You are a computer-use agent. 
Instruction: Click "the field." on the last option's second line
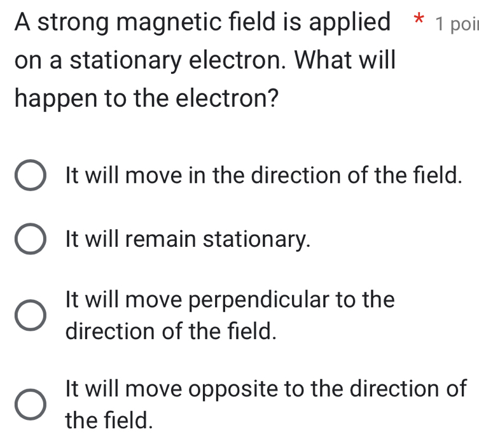pos(109,419)
